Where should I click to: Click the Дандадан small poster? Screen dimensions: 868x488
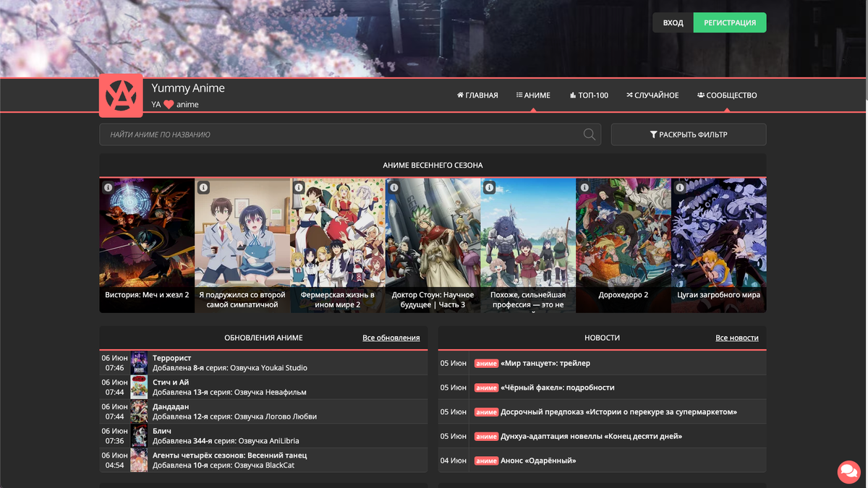pos(139,411)
